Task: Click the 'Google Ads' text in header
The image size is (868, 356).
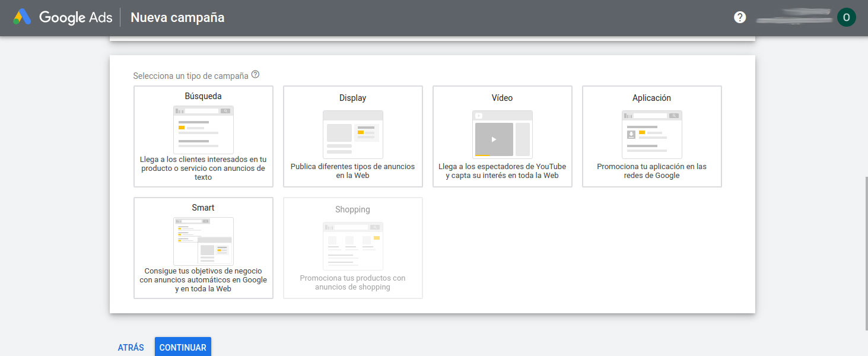Action: coord(76,17)
